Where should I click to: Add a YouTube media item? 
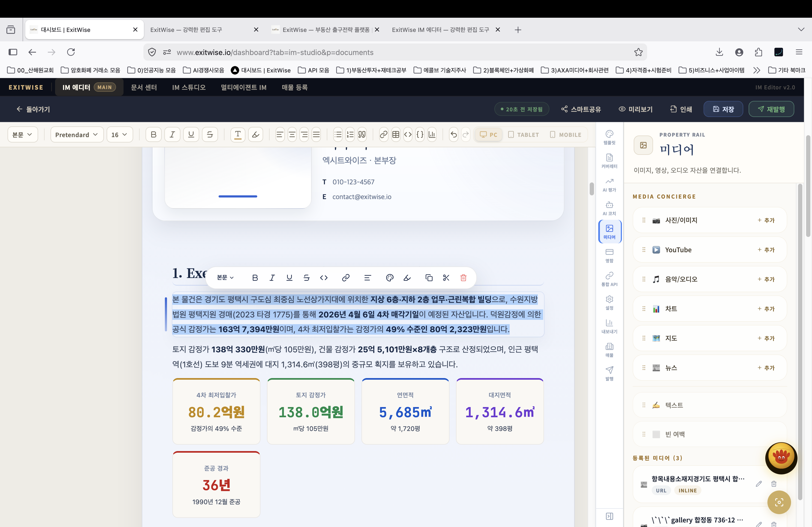point(766,250)
